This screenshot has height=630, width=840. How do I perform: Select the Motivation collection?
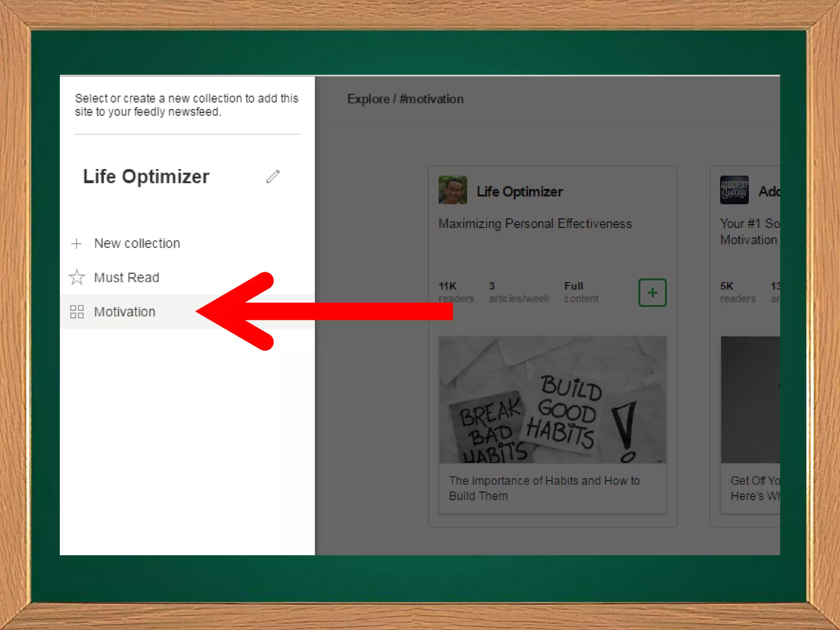125,312
